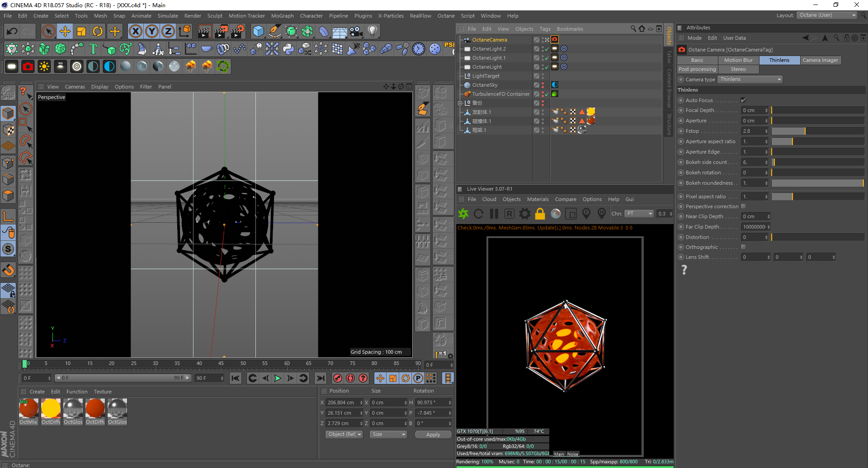Open the Post processing tab button
Screen dimensions: 868x468
click(697, 69)
